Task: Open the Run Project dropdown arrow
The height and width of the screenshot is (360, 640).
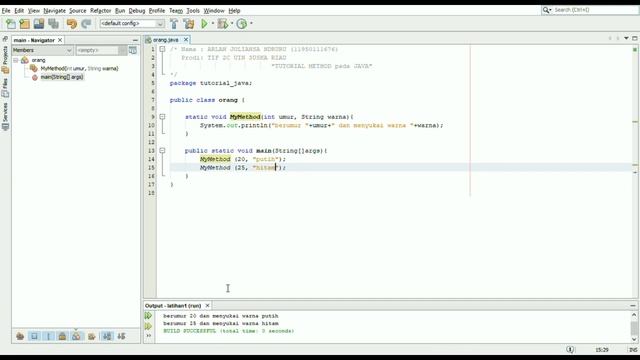Action: (213, 24)
